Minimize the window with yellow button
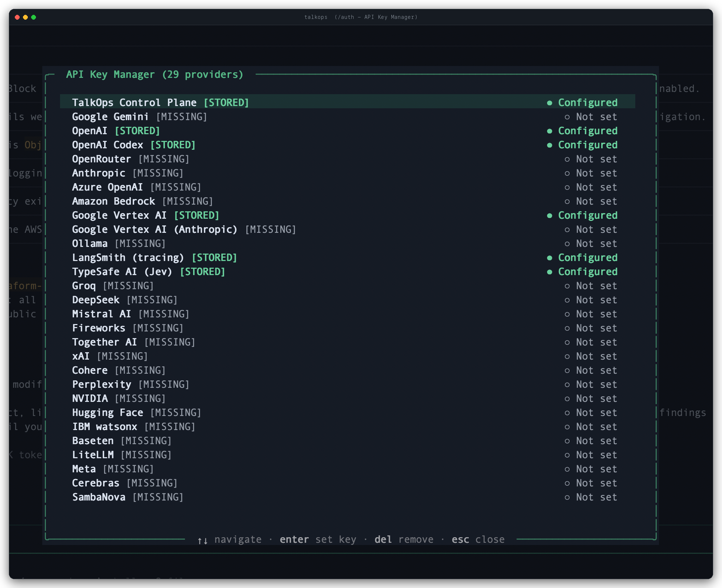 [25, 17]
